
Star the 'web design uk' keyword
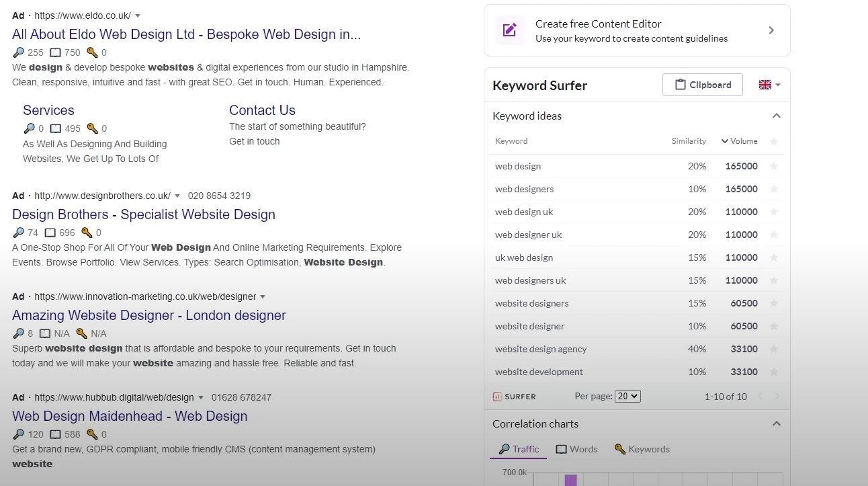[x=774, y=212]
